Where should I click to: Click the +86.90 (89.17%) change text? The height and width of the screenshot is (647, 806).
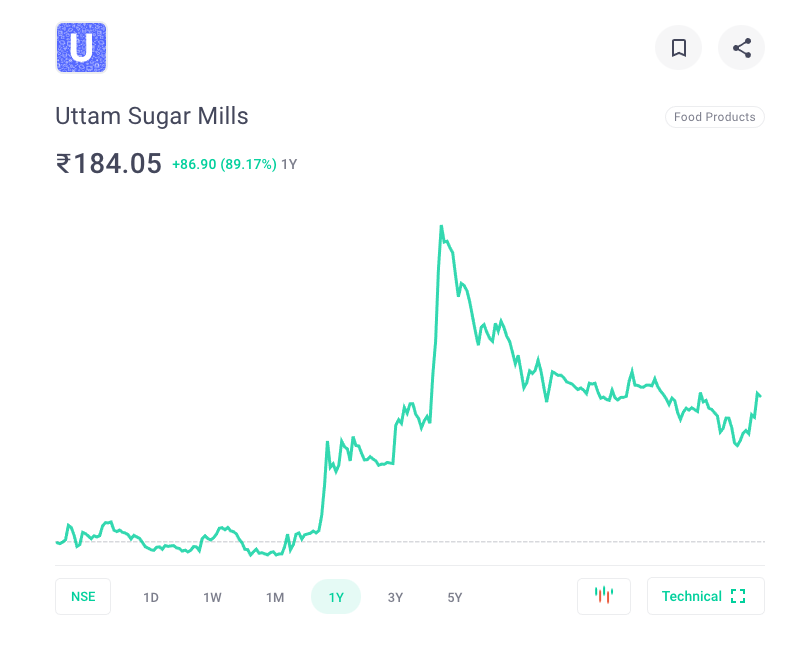[224, 164]
